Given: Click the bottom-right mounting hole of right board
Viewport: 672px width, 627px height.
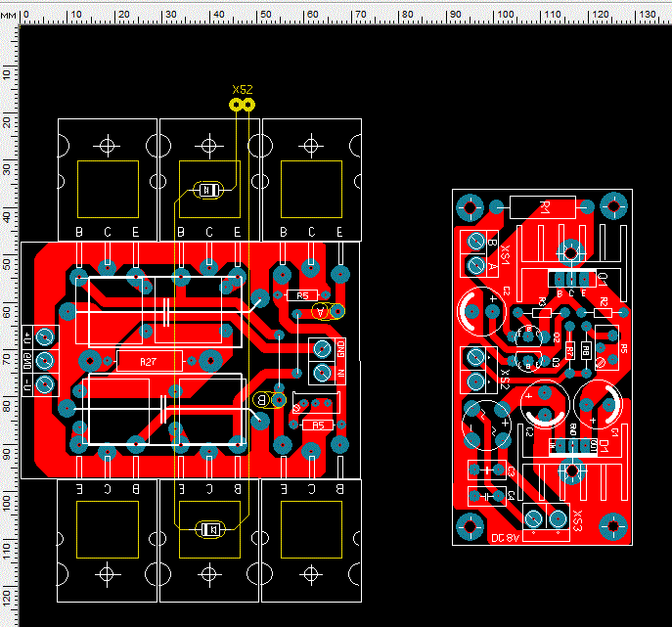Looking at the screenshot, I should pos(613,526).
